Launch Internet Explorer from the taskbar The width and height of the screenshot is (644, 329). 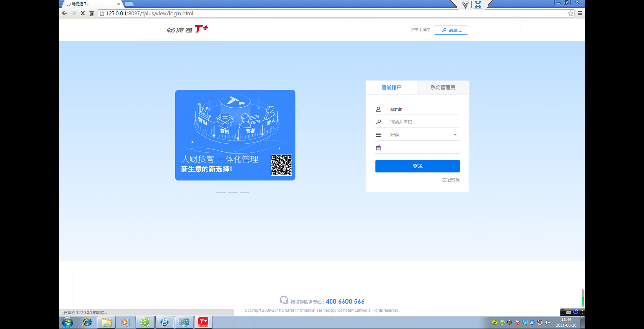click(87, 322)
